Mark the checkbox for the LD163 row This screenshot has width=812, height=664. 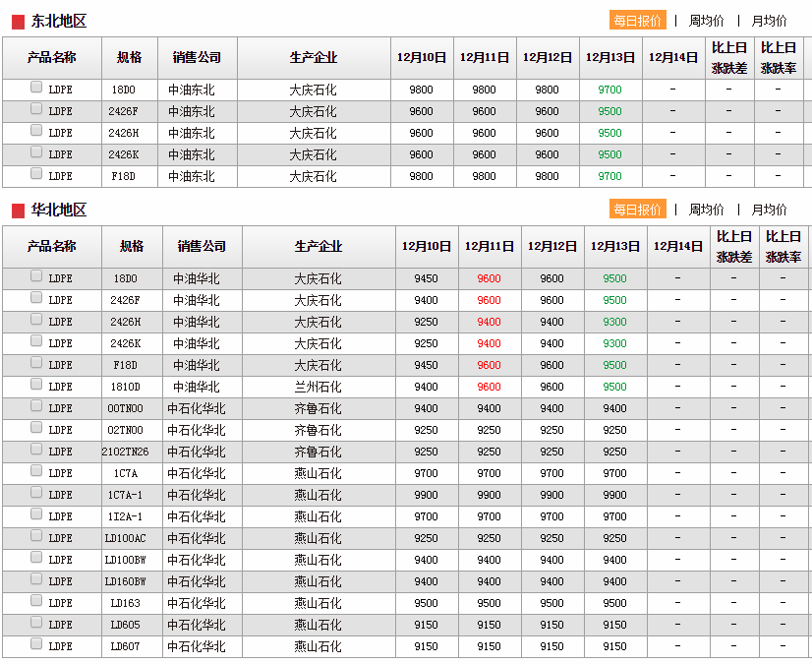(36, 600)
